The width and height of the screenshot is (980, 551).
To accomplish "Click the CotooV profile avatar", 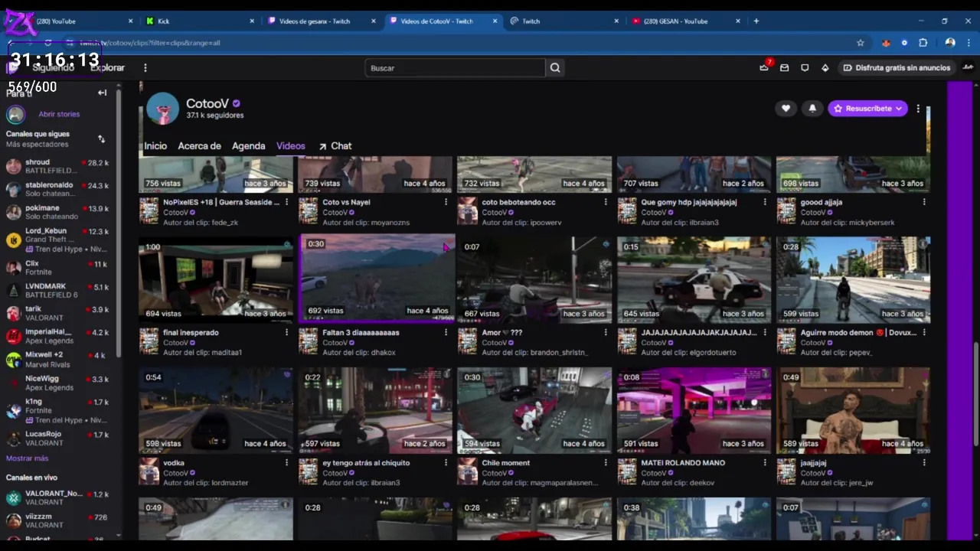I will point(162,109).
